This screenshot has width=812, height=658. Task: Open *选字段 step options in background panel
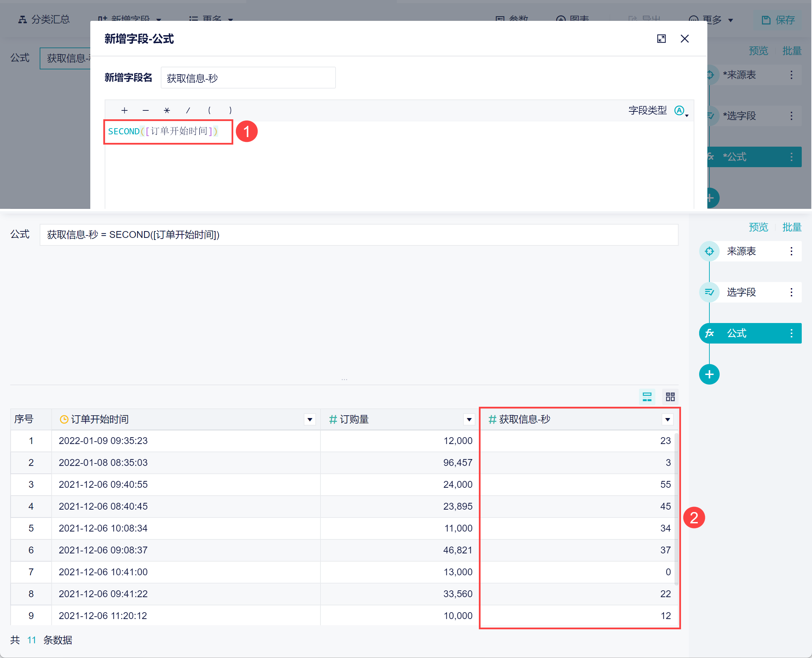791,116
